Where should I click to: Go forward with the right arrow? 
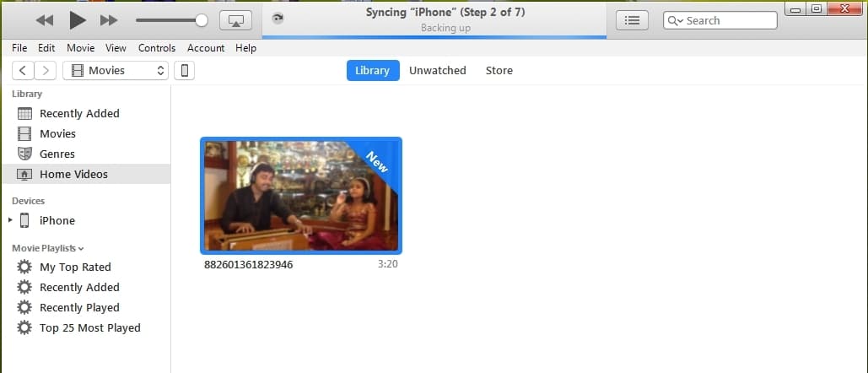46,70
